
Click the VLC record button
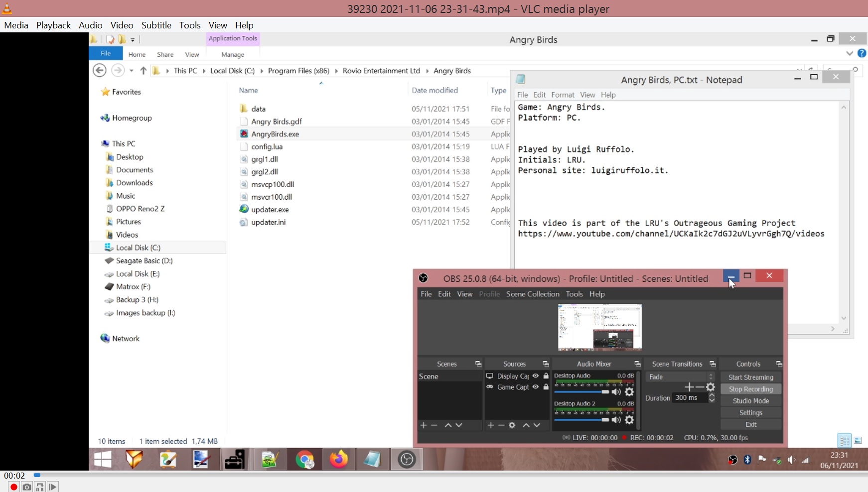pos(13,487)
